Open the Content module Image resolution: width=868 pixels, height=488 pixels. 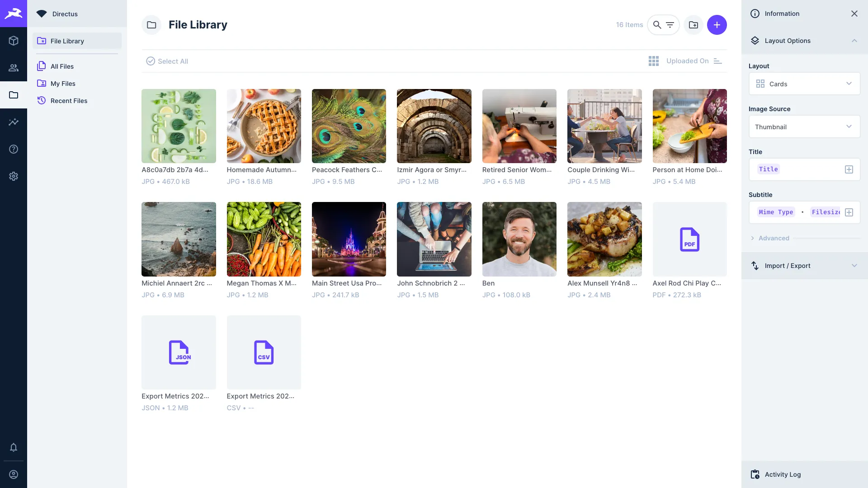(x=14, y=41)
